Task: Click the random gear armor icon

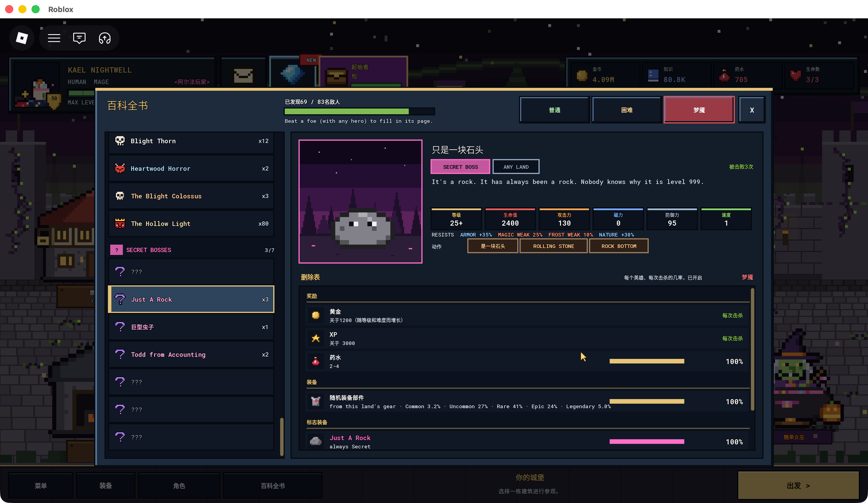Action: (x=315, y=401)
